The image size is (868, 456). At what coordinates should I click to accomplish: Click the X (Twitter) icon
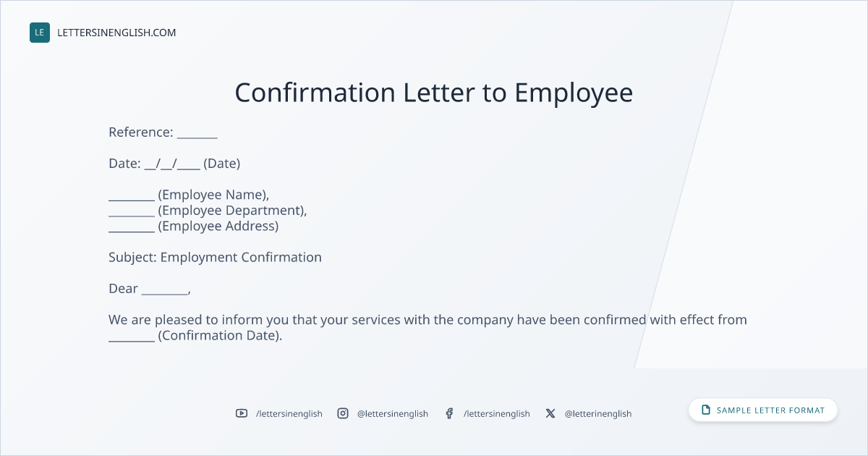550,413
